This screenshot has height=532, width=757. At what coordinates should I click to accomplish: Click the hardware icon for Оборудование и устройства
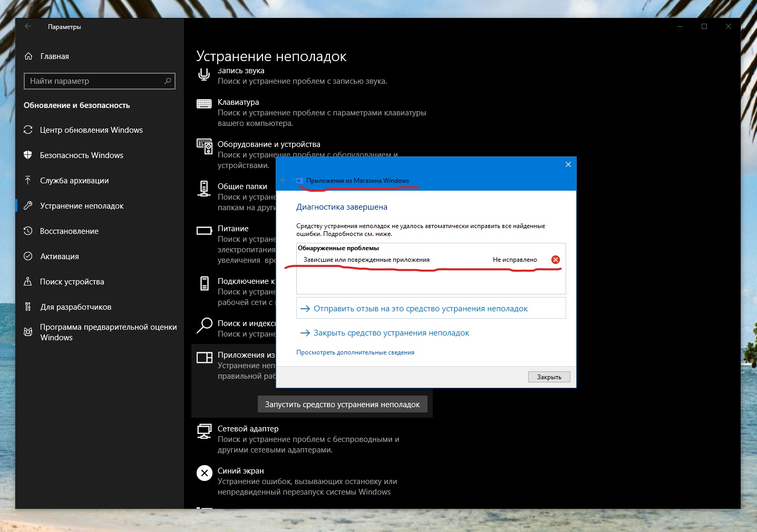204,146
